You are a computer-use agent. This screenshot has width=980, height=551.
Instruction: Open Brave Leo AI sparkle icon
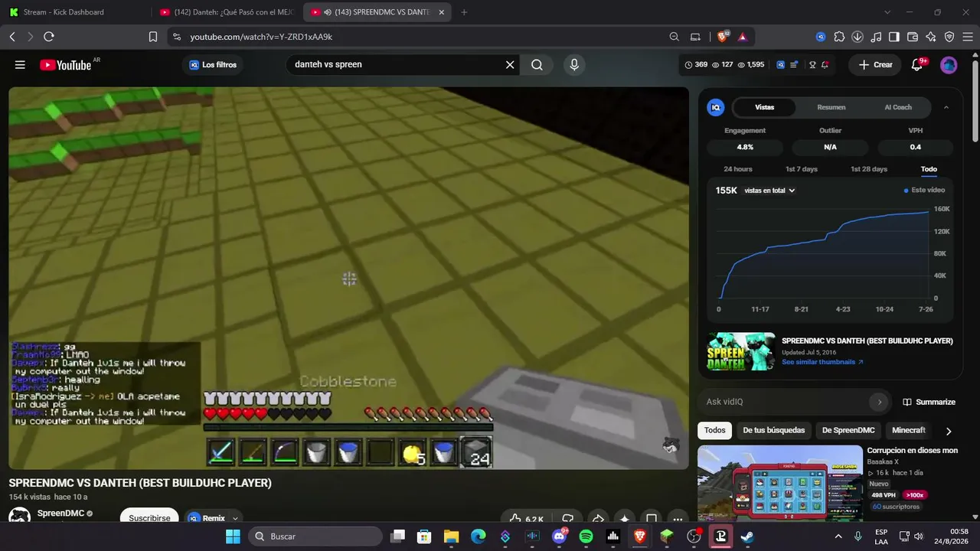pyautogui.click(x=931, y=37)
